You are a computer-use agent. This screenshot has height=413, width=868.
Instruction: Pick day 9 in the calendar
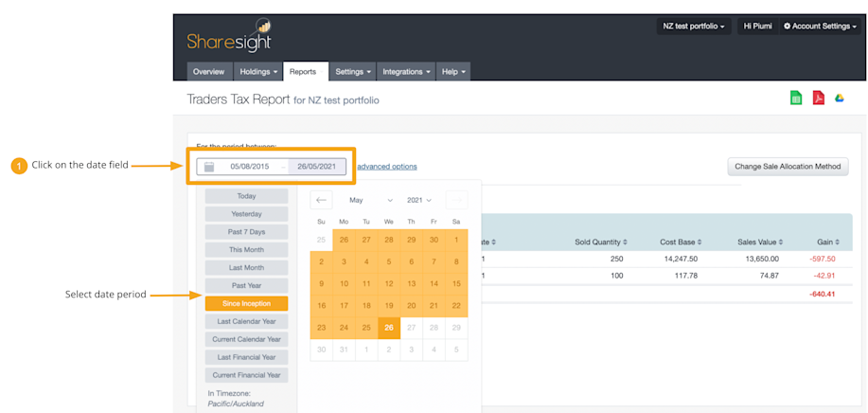[x=321, y=283]
